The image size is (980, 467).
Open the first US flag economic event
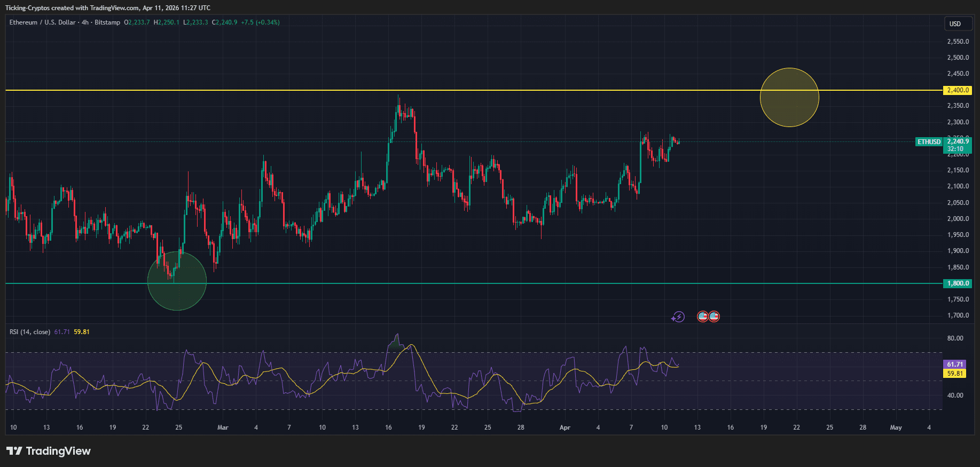point(703,316)
